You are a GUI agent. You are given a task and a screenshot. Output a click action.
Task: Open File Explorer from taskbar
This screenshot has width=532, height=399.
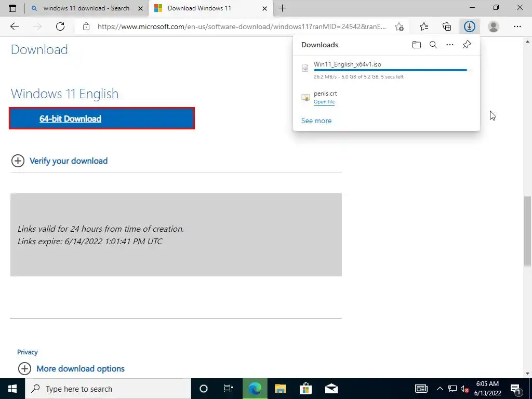pyautogui.click(x=280, y=389)
